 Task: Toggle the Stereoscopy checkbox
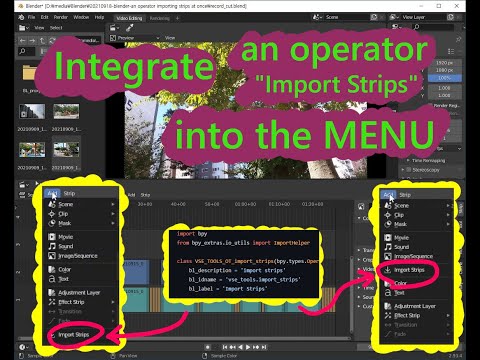tap(409, 170)
